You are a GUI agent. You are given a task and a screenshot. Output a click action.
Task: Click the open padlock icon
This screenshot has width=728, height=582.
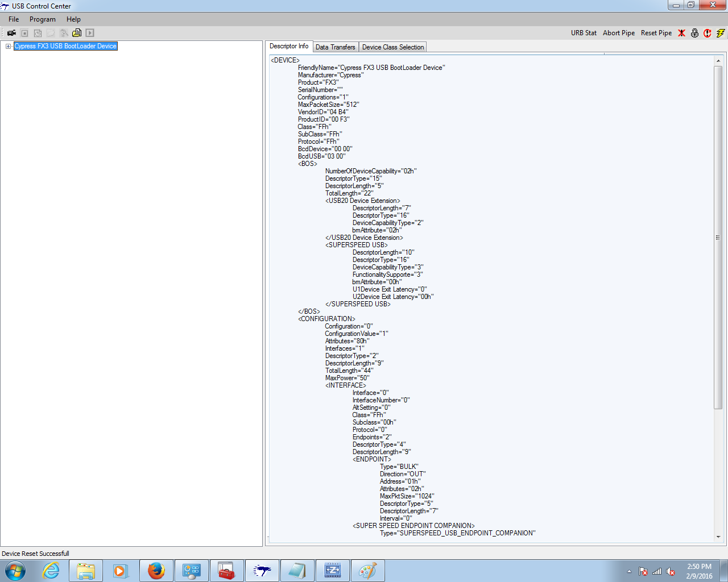tap(694, 33)
